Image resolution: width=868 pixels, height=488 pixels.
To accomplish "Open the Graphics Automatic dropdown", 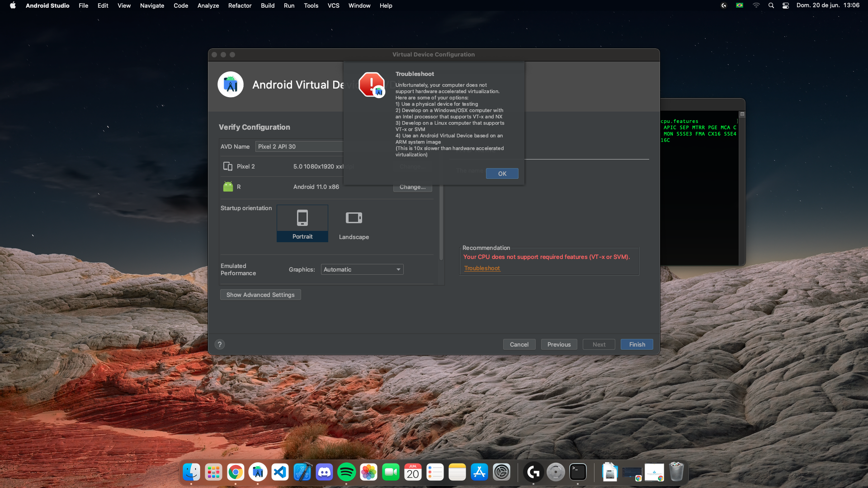I will point(362,269).
